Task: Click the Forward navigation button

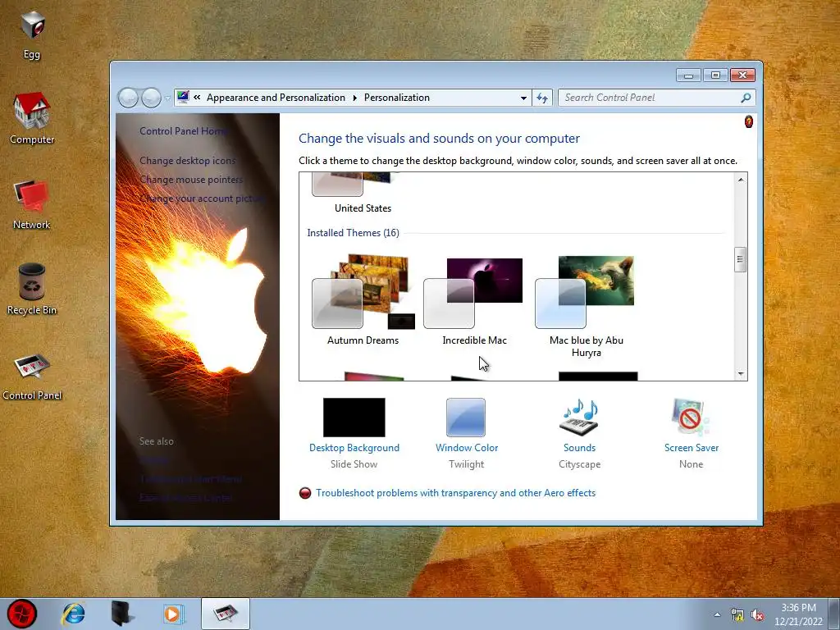Action: pos(151,98)
